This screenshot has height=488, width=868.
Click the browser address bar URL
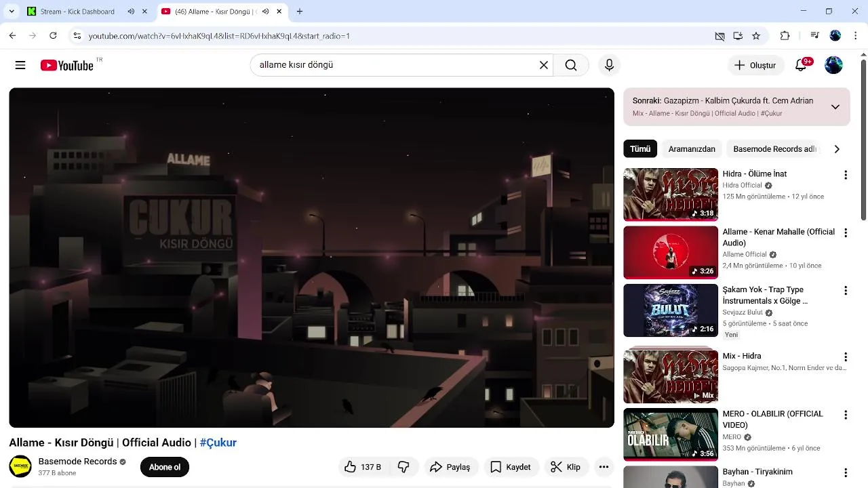click(x=219, y=36)
